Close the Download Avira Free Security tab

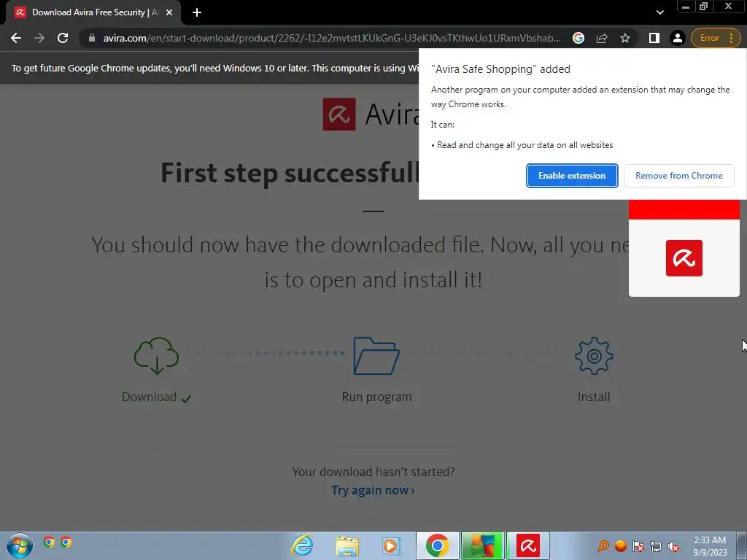(x=169, y=13)
